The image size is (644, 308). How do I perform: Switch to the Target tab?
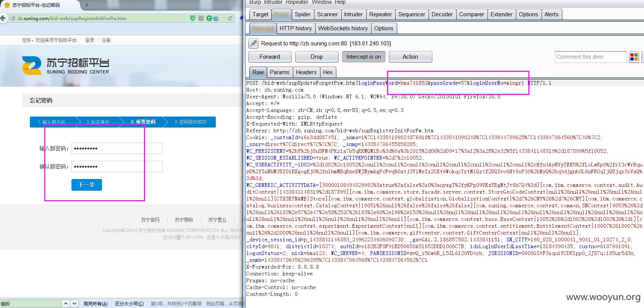coord(260,14)
